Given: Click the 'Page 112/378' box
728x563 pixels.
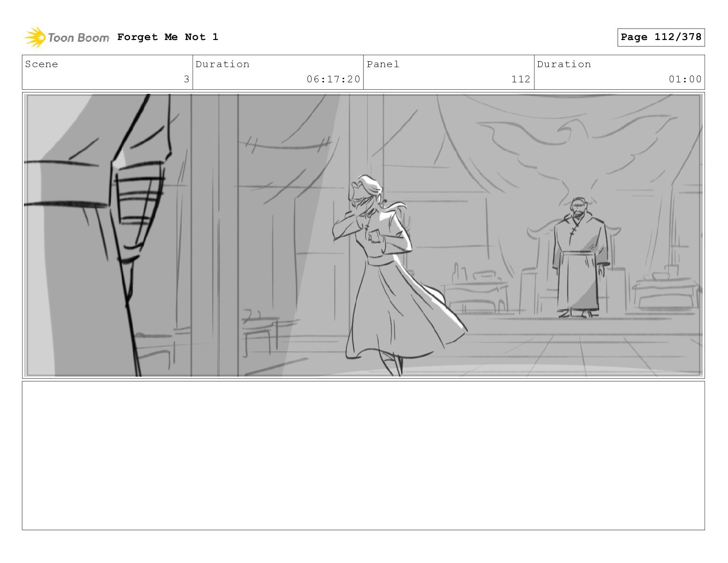Looking at the screenshot, I should [x=661, y=37].
